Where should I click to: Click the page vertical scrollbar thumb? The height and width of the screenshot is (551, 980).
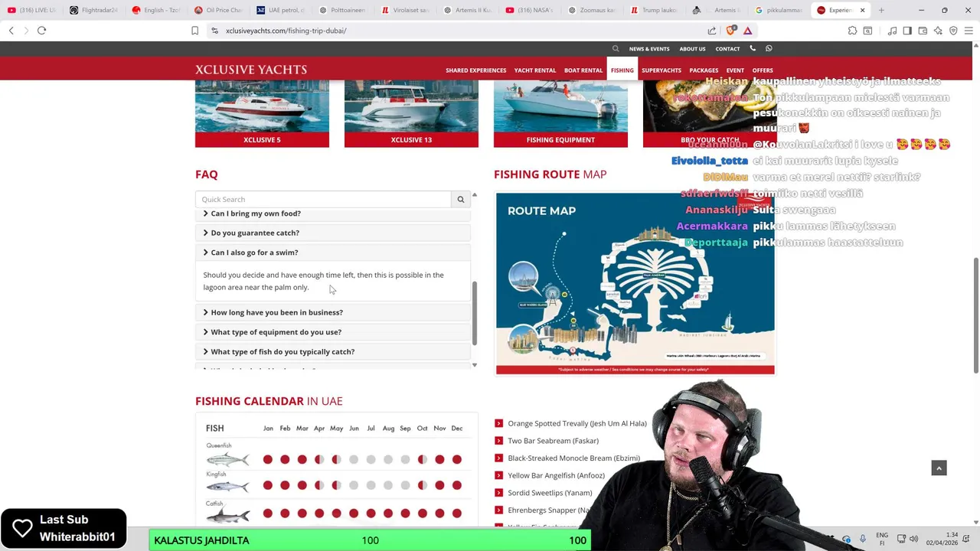pyautogui.click(x=975, y=315)
